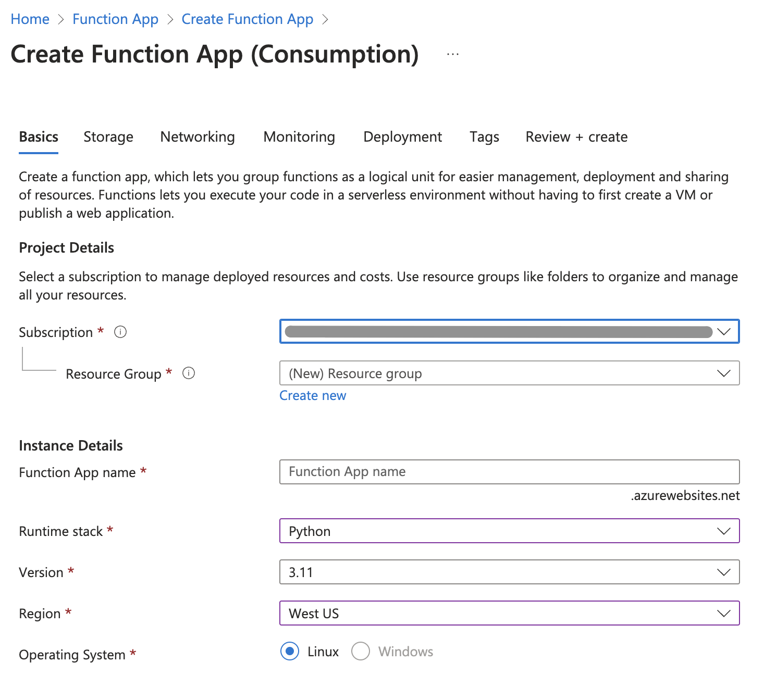Click the Create Function App breadcrumb link
The height and width of the screenshot is (700, 764).
pyautogui.click(x=248, y=19)
